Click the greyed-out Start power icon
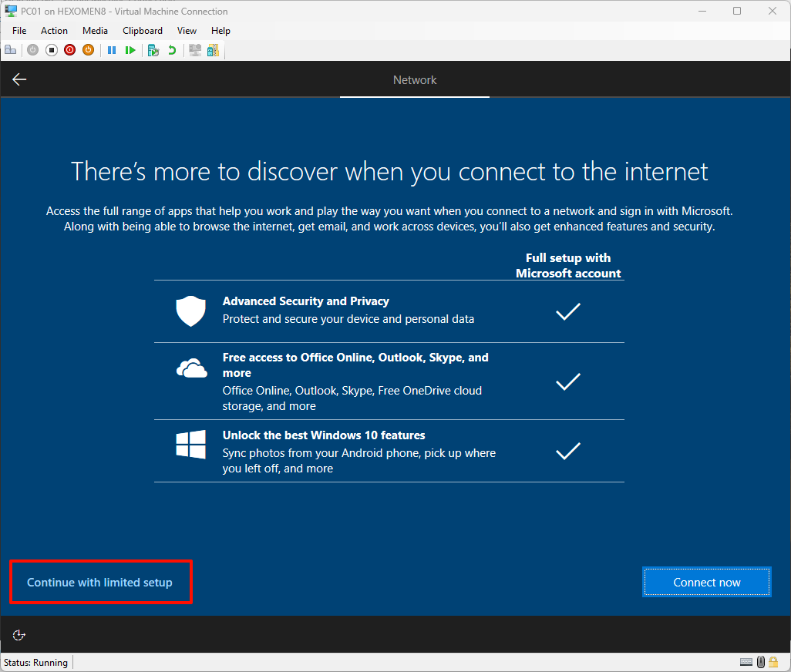 tap(33, 50)
